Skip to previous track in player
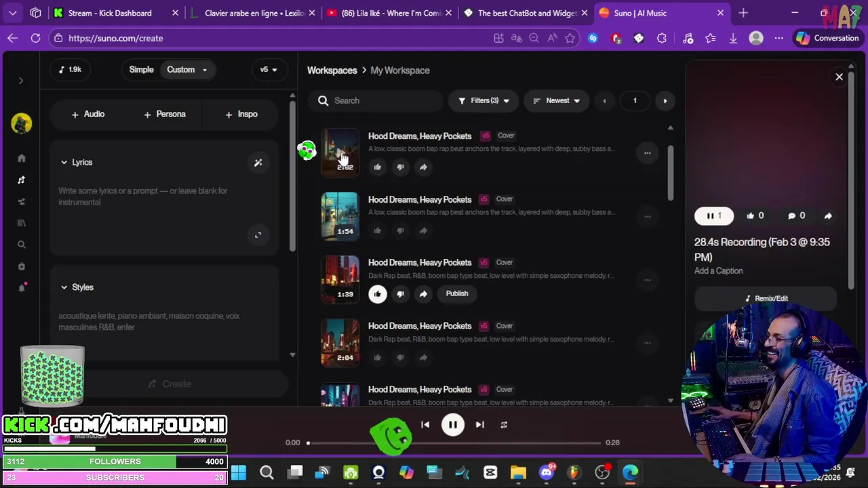This screenshot has width=868, height=488. 425,425
